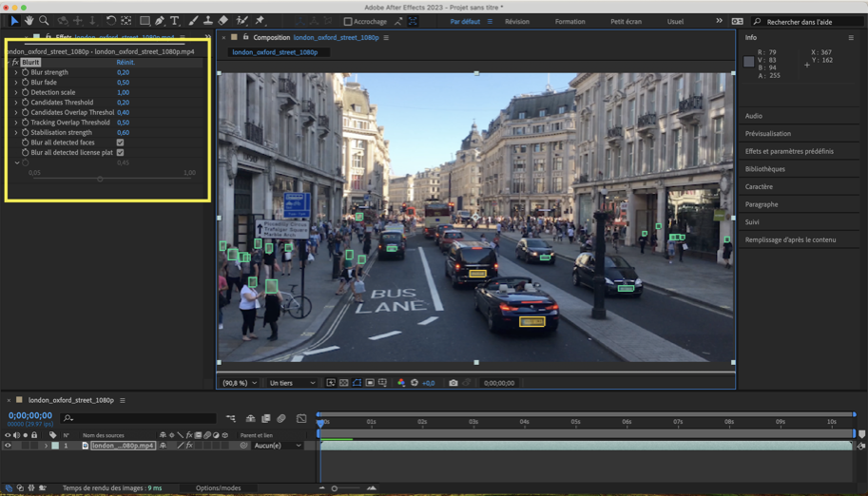Activate the Puppet Pin tool
Image resolution: width=868 pixels, height=496 pixels.
(260, 21)
